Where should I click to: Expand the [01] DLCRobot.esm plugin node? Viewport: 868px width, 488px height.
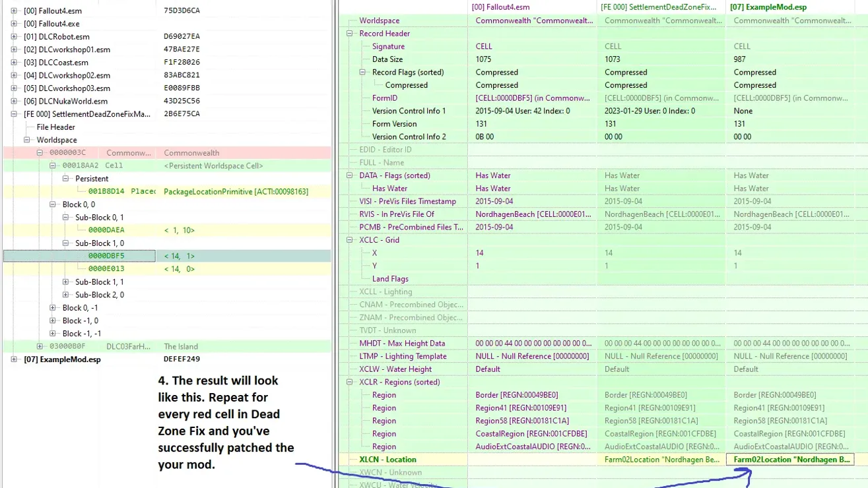[14, 36]
